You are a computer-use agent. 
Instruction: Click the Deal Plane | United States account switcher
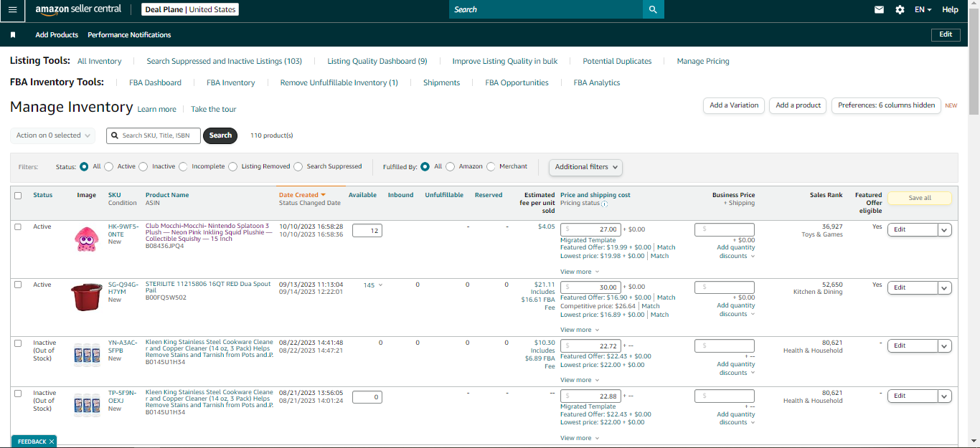point(190,9)
